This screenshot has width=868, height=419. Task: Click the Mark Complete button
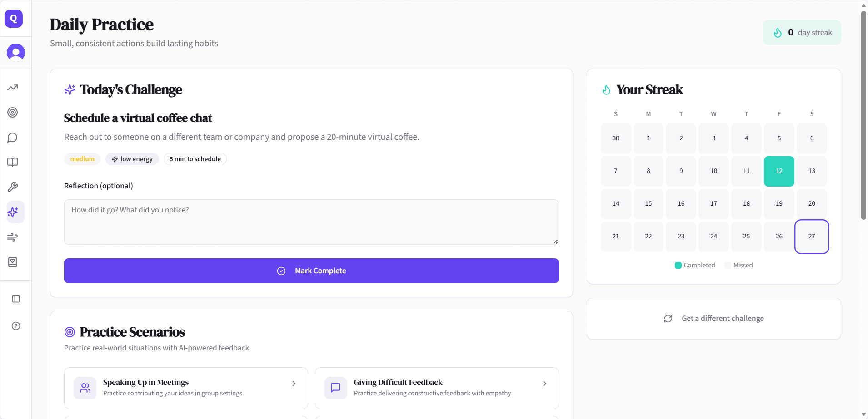tap(311, 271)
